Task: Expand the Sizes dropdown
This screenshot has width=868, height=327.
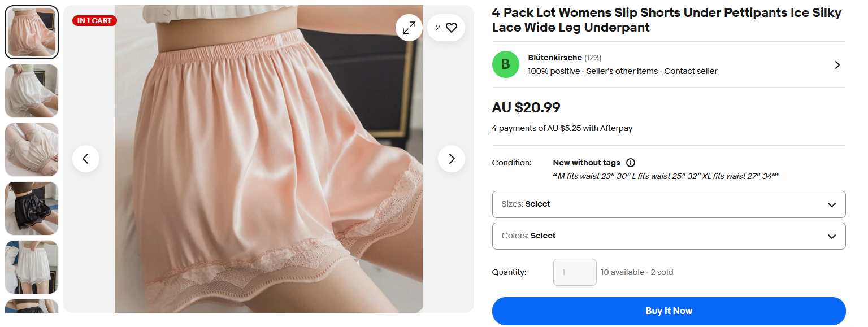Action: pos(669,204)
